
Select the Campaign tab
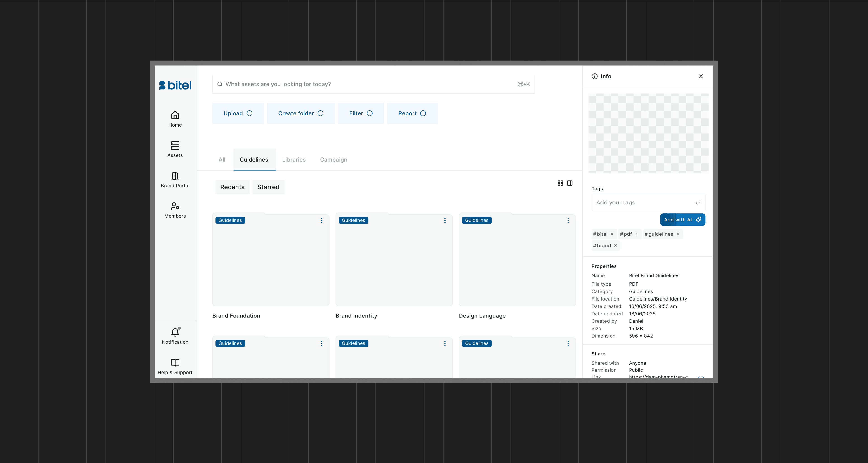click(x=333, y=160)
